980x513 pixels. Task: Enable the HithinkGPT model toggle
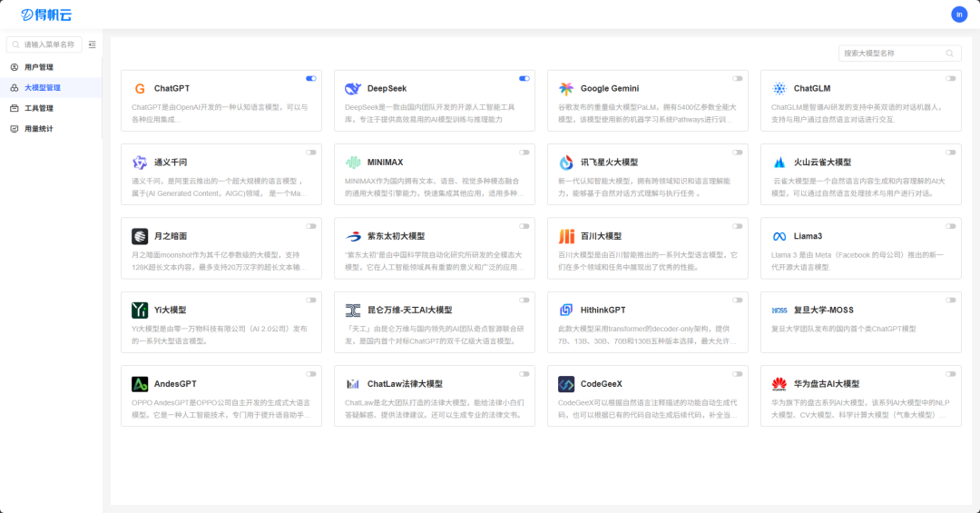[738, 301]
